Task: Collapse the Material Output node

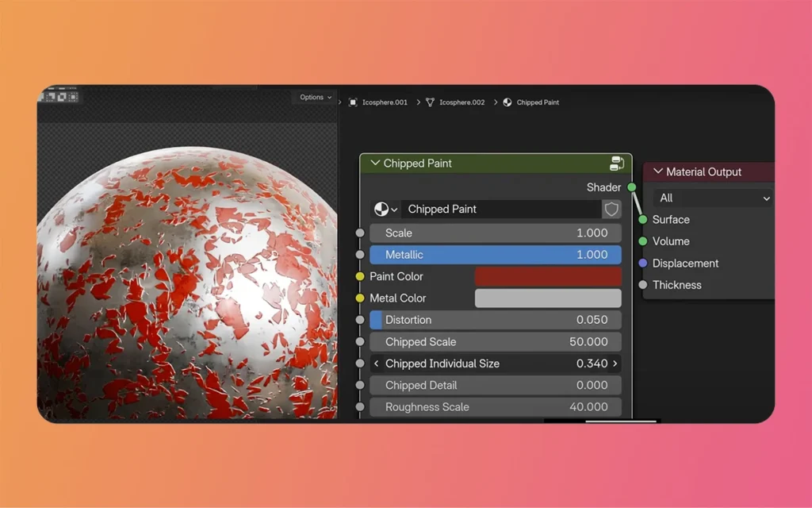Action: click(657, 171)
